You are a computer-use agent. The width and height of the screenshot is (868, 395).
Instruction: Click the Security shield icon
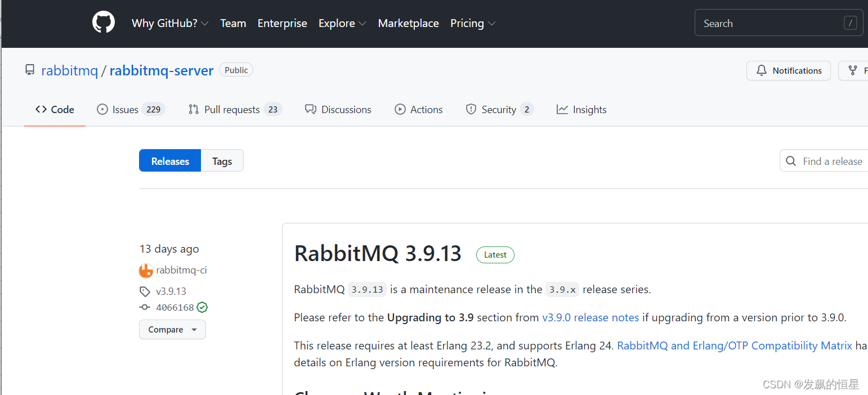[x=471, y=110]
